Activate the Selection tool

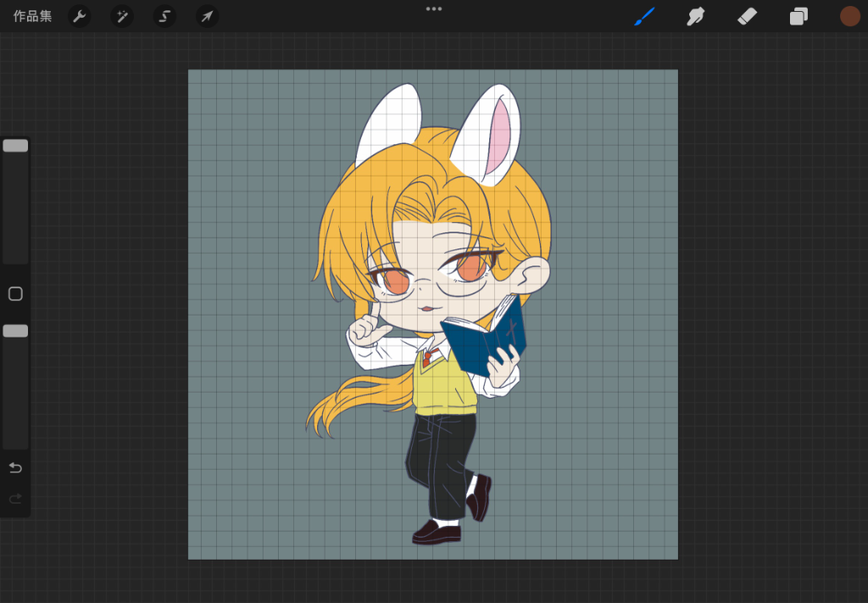pos(164,16)
